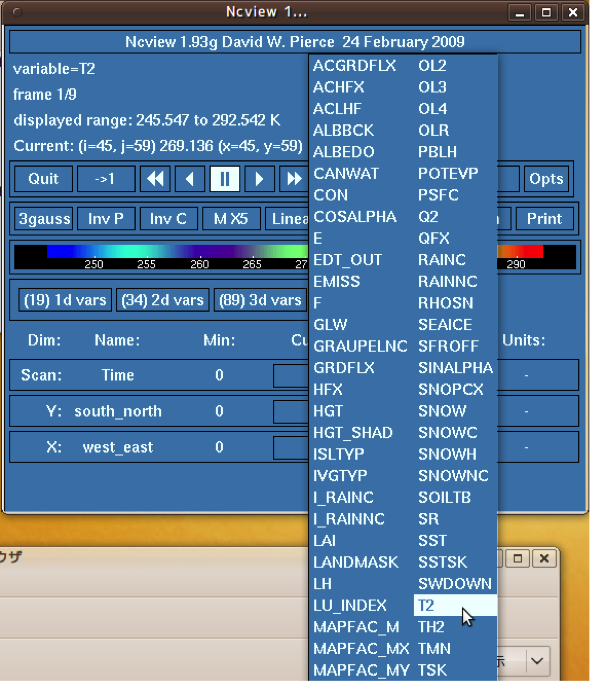The image size is (590, 681).
Task: Choose ALBEDO variable
Action: coord(344,152)
